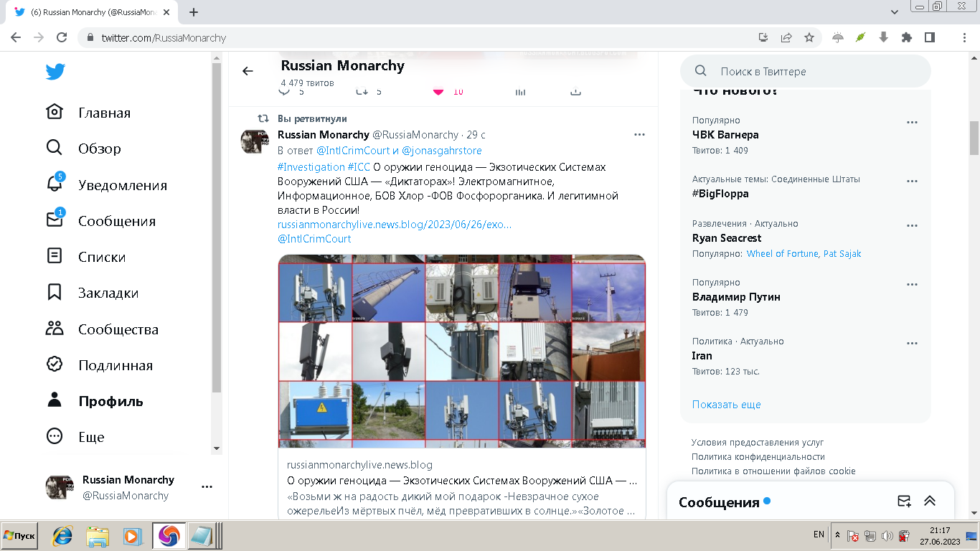Viewport: 980px width, 551px height.
Task: Open the tweet's three-dot more menu
Action: pyautogui.click(x=639, y=134)
